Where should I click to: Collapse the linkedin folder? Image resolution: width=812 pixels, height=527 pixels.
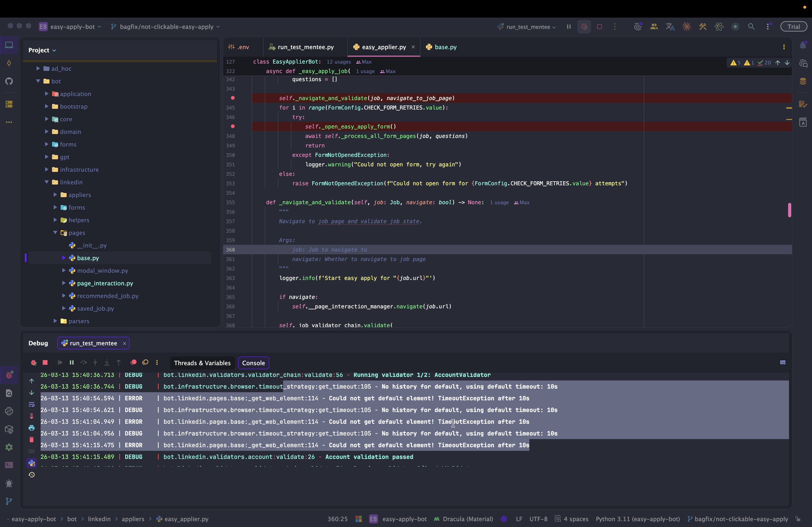[47, 182]
